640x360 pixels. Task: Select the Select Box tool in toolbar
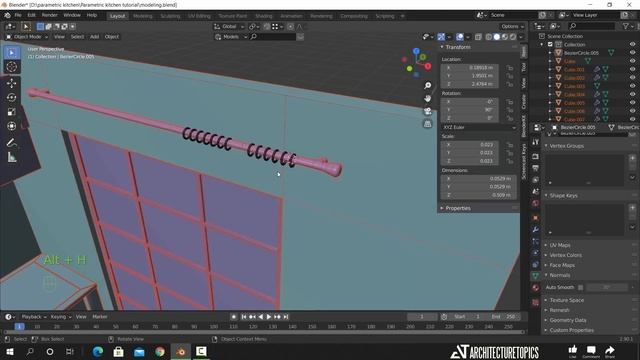11,53
